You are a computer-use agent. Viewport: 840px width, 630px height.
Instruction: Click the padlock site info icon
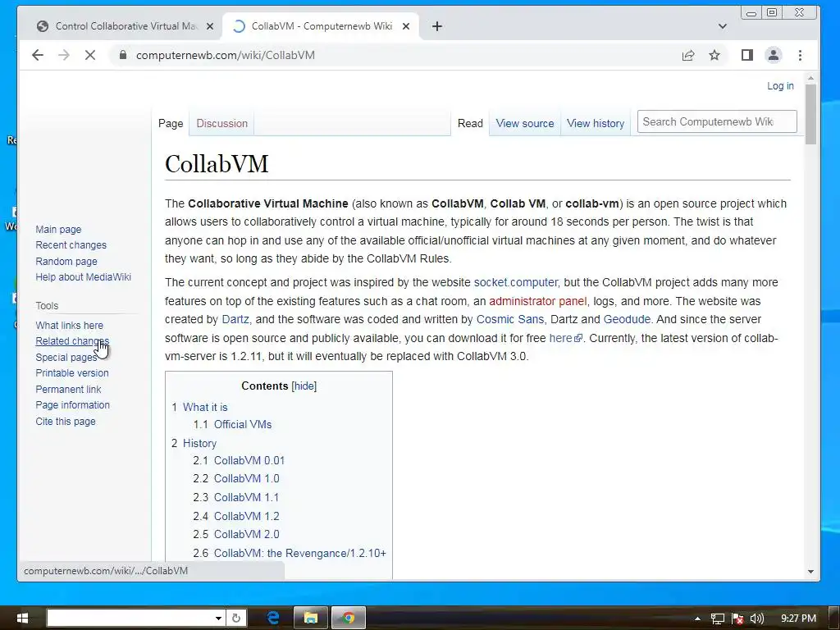coord(123,55)
